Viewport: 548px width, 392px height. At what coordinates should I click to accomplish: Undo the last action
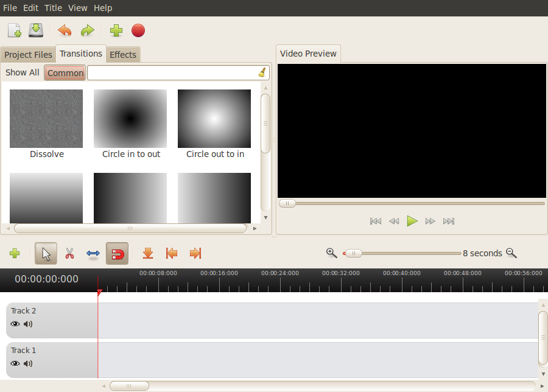point(64,30)
